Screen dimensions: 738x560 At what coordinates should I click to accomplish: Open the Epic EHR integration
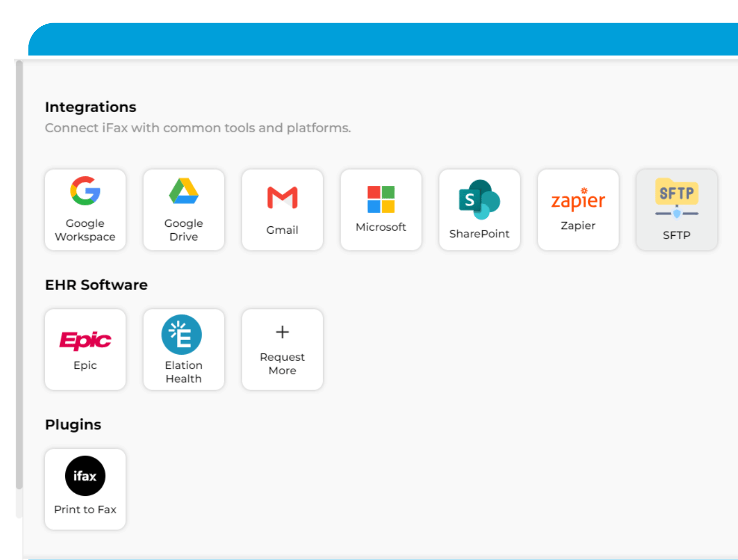click(85, 349)
